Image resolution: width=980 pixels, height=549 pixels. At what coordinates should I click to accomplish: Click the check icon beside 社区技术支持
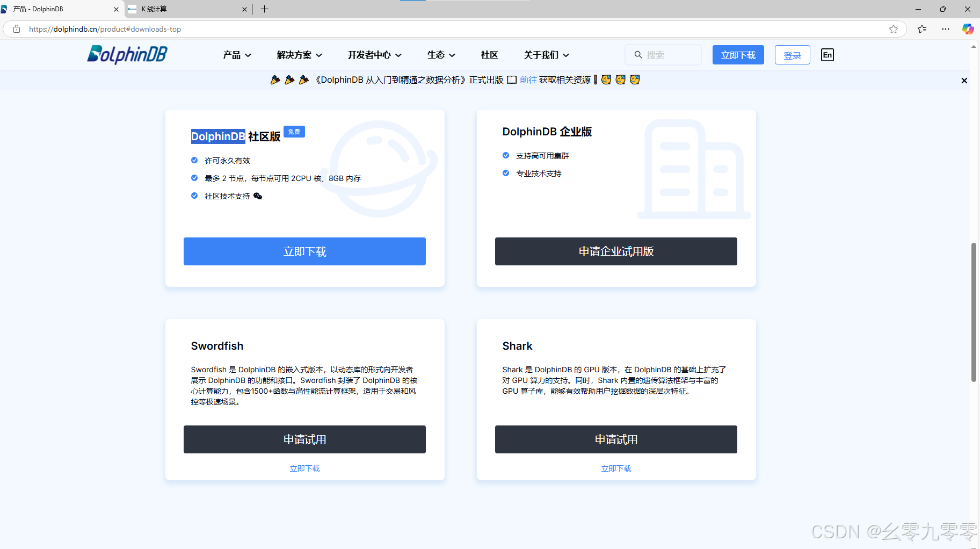click(x=194, y=196)
